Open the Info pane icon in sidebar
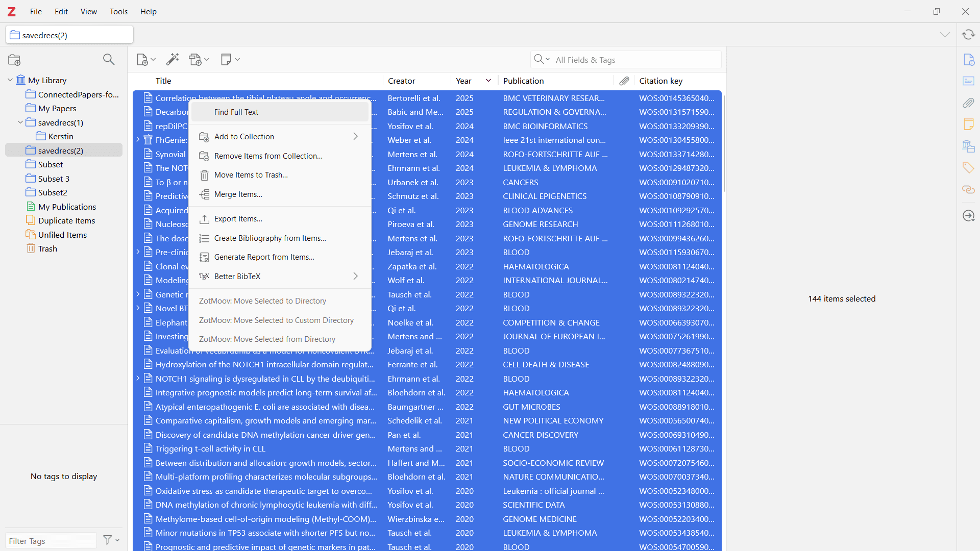The height and width of the screenshot is (551, 980). click(x=969, y=60)
